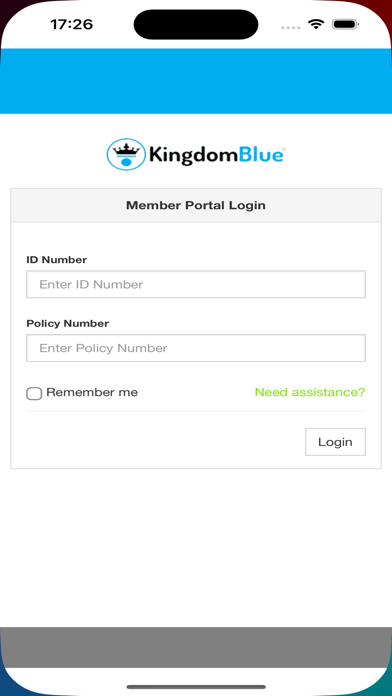Click the ID Number field label
This screenshot has width=392, height=696.
pyautogui.click(x=56, y=260)
